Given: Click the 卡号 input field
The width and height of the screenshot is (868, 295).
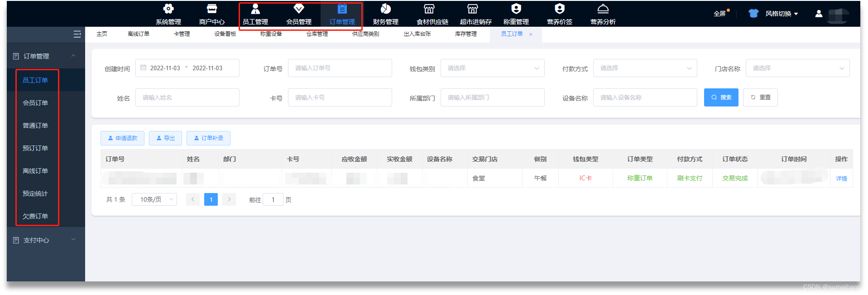Looking at the screenshot, I should (340, 97).
